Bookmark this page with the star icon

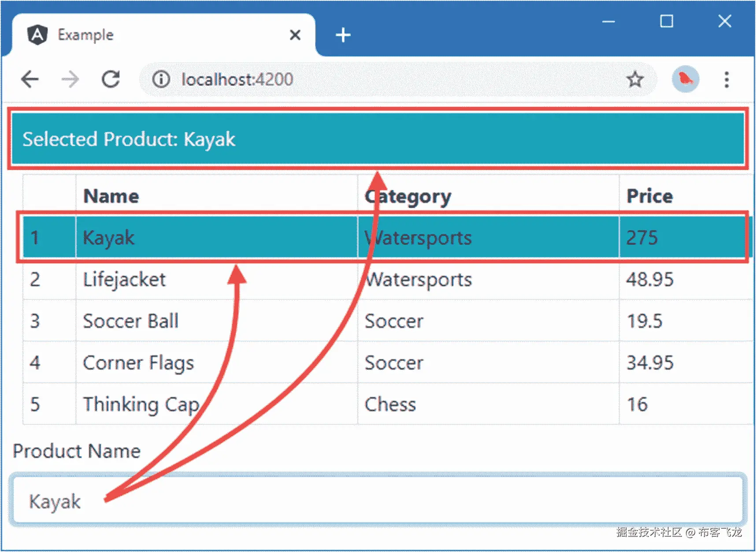635,80
